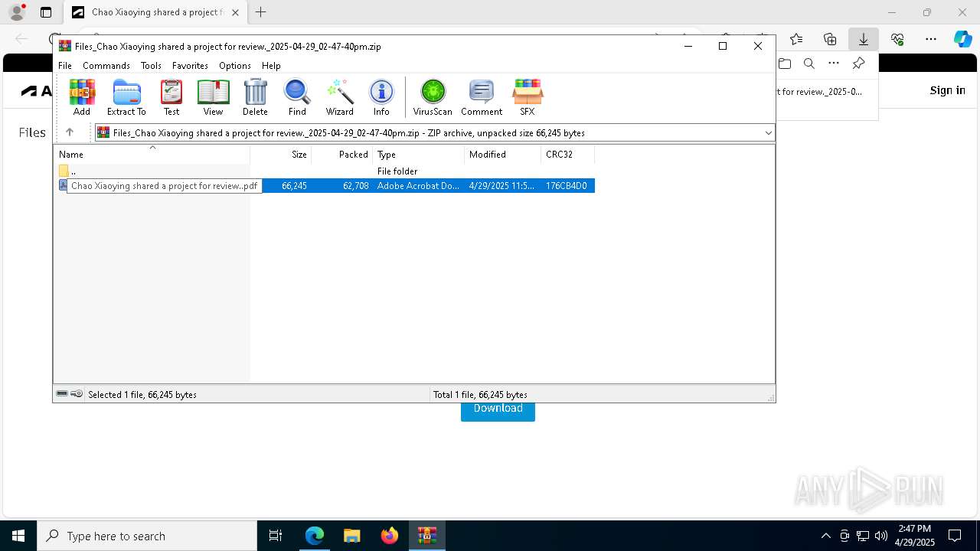980x551 pixels.
Task: Click the Extract To toolbar icon
Action: (x=126, y=97)
